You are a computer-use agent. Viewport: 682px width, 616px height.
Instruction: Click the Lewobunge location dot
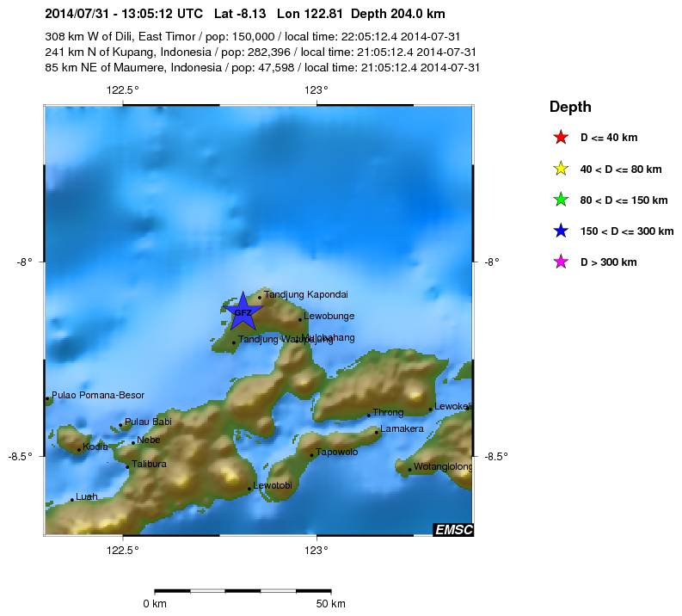pyautogui.click(x=300, y=320)
